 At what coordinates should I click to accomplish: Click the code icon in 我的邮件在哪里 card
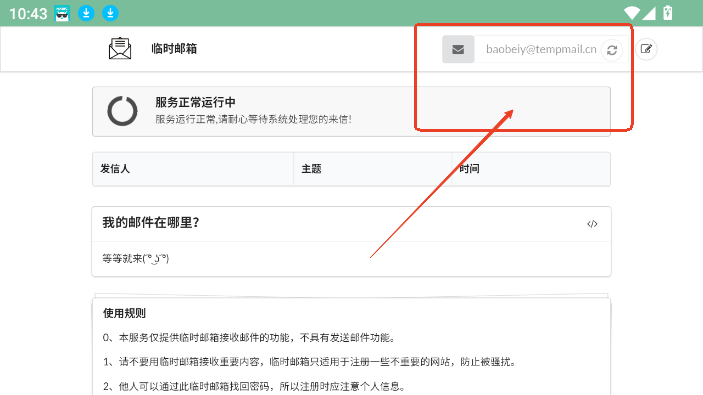pos(592,224)
